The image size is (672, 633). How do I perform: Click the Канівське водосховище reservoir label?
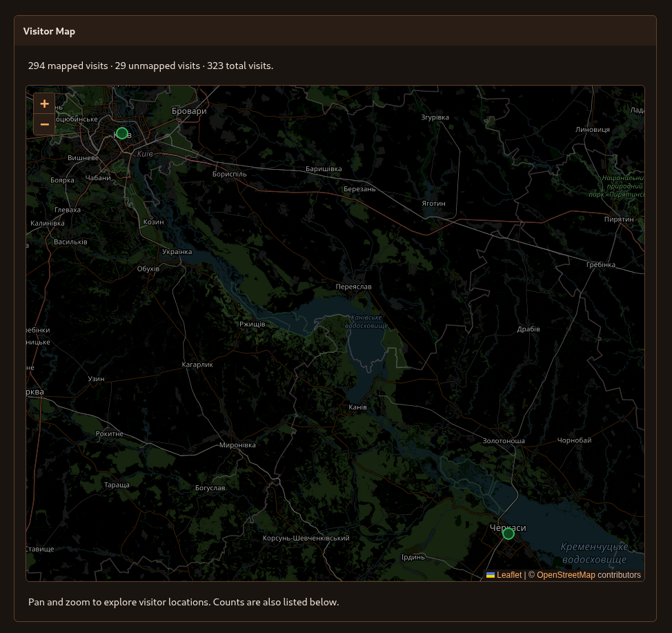366,322
